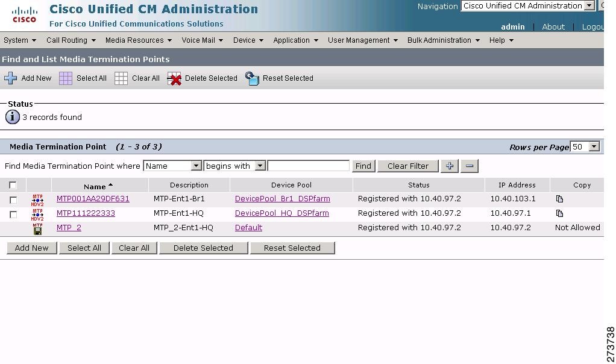616x364 pixels.
Task: Check the box for MTP111222333
Action: click(13, 215)
